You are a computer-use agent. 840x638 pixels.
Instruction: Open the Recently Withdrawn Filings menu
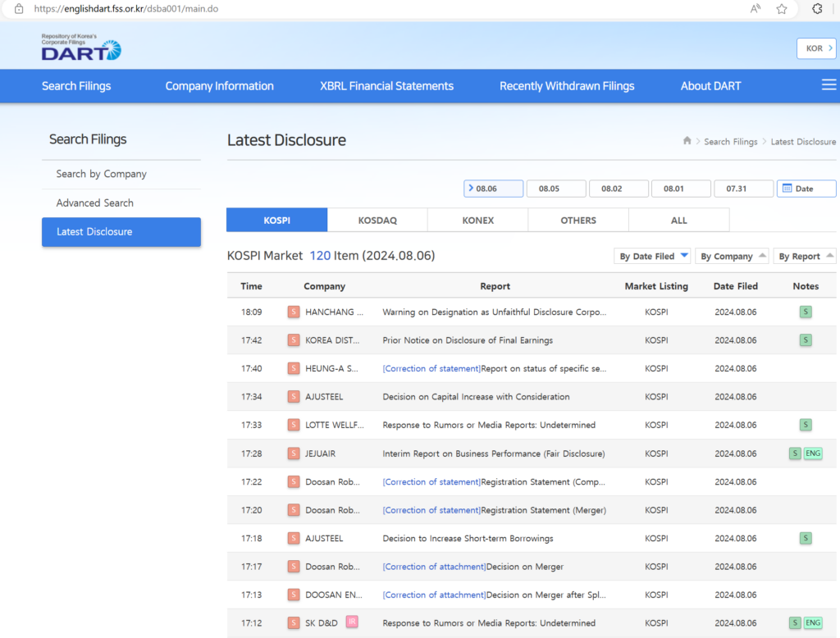click(567, 86)
